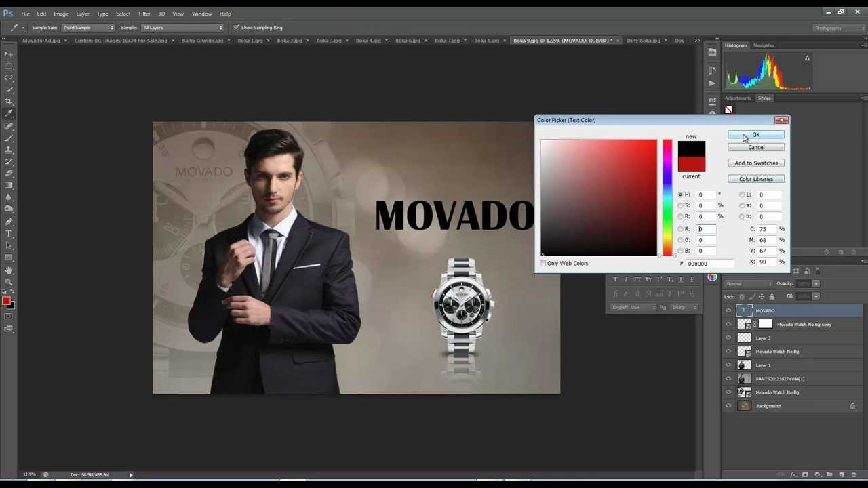Open the layer Opacity dropdown arrow
Image resolution: width=868 pixels, height=488 pixels.
pos(816,283)
